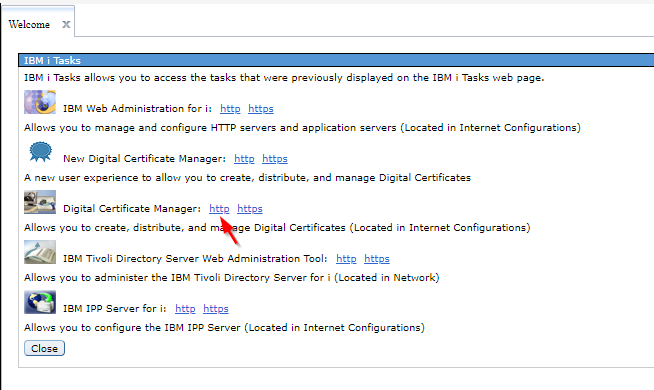Open IBM IPP Server https link
The width and height of the screenshot is (654, 390).
216,309
